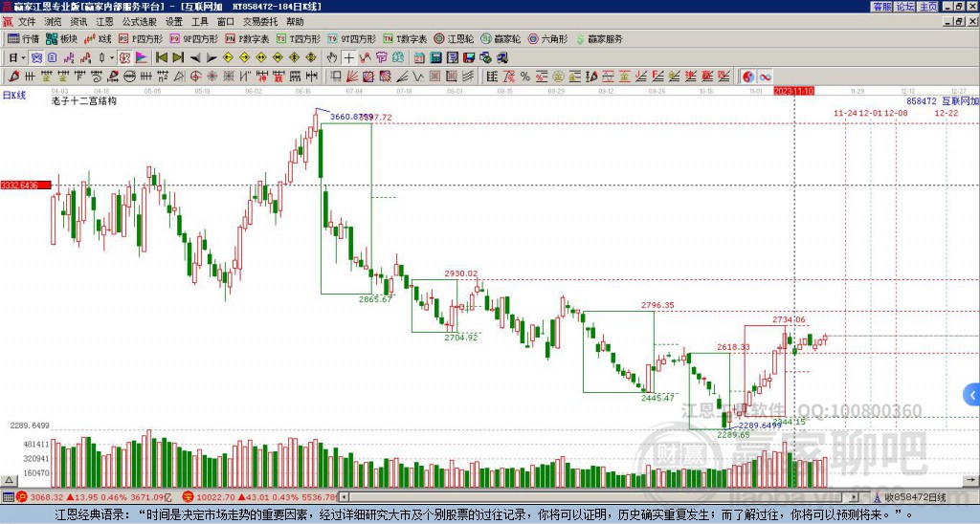The height and width of the screenshot is (524, 980).
Task: Click the 论坛 button in title bar
Action: [905, 7]
